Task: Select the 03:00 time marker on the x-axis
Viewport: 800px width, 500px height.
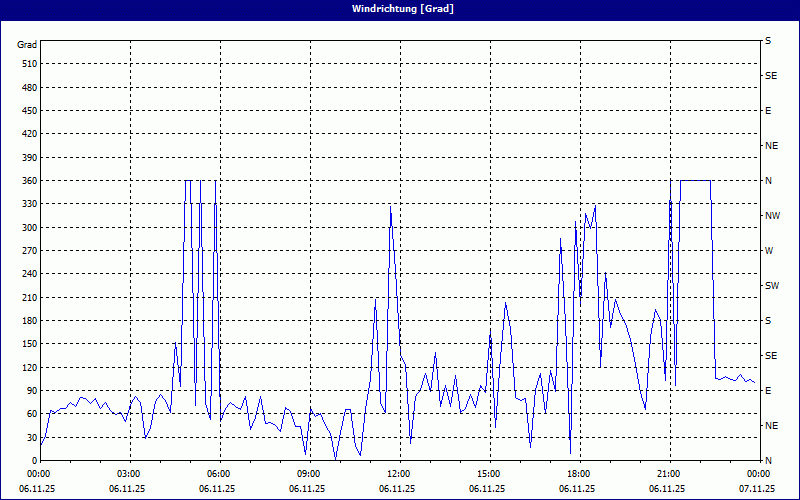Action: click(128, 473)
